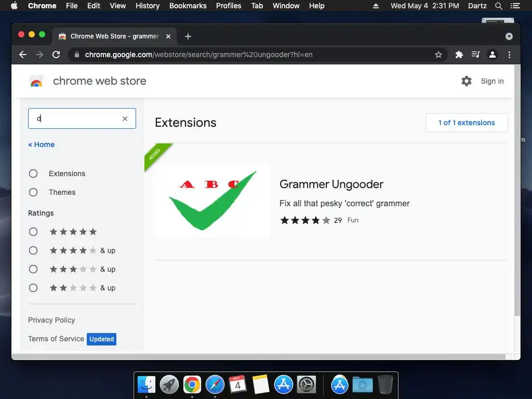The width and height of the screenshot is (532, 399).
Task: Click the « Home link
Action: (42, 144)
